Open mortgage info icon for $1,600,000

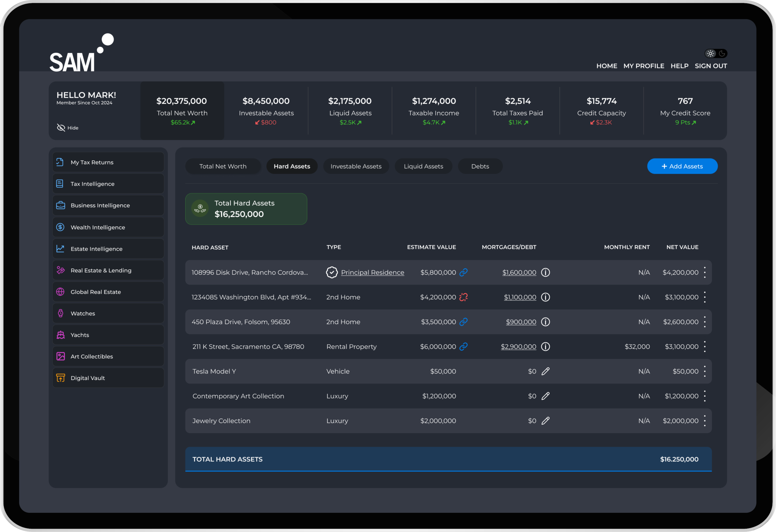point(545,272)
